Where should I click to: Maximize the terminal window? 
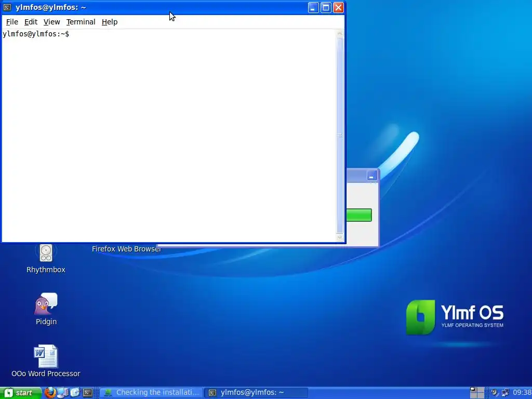pos(326,7)
